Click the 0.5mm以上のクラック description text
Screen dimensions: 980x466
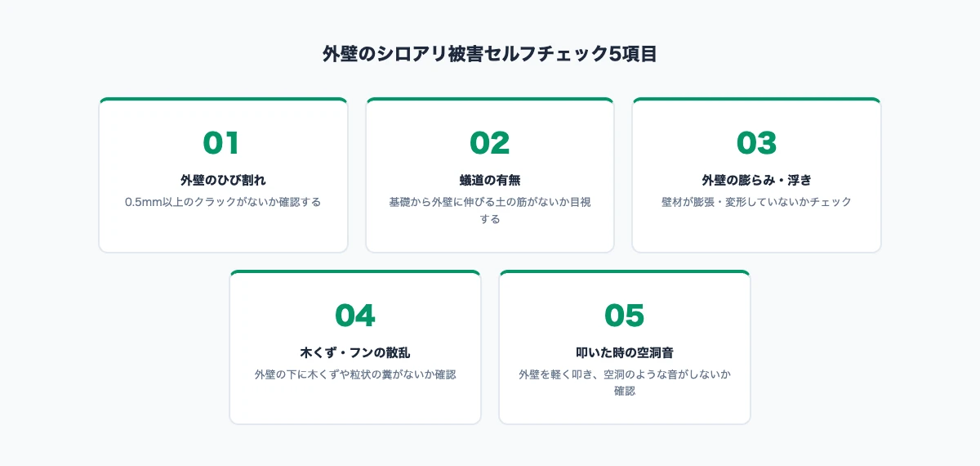coord(222,202)
